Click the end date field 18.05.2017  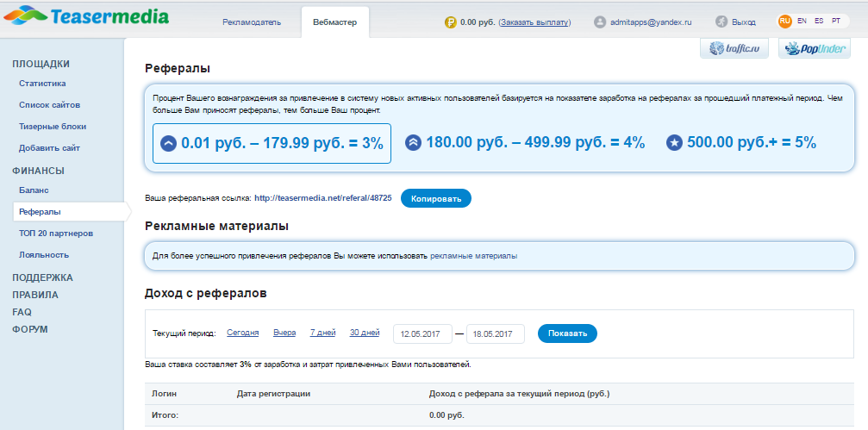496,333
